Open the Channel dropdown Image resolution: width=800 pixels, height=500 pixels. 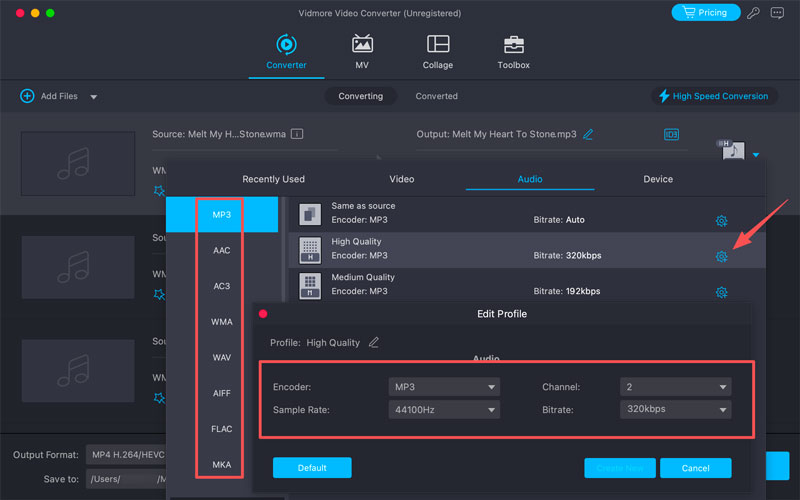676,387
